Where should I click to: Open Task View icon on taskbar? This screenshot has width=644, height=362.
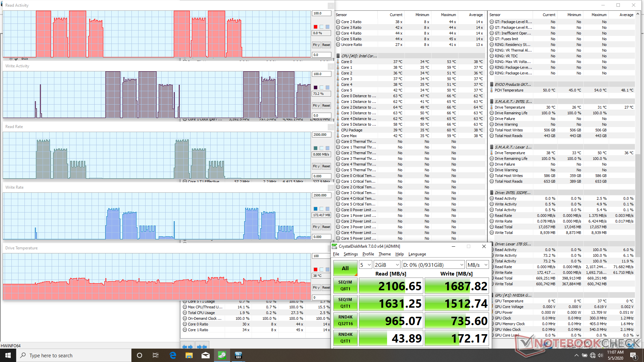(x=156, y=355)
